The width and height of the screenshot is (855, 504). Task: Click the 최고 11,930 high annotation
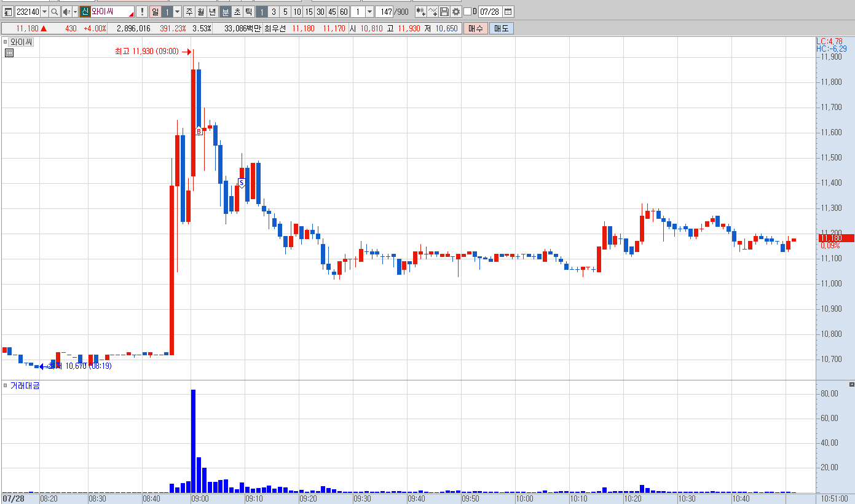tap(146, 52)
